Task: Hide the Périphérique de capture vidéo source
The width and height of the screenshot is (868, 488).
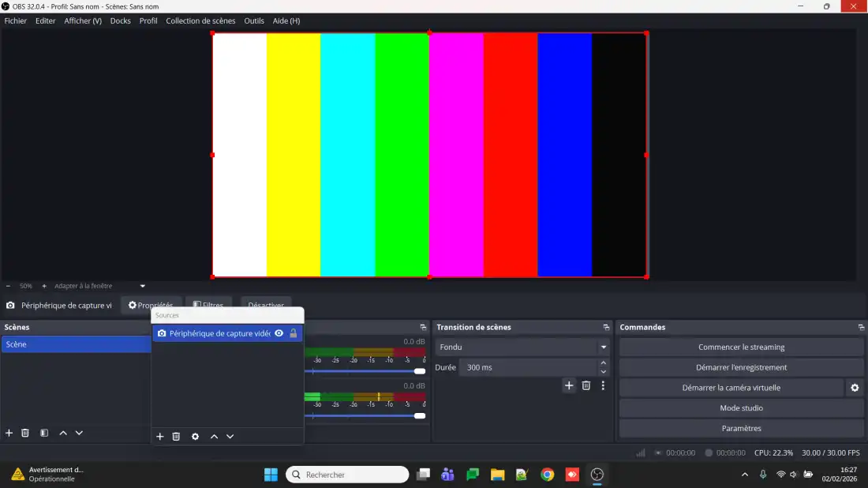Action: pyautogui.click(x=279, y=333)
